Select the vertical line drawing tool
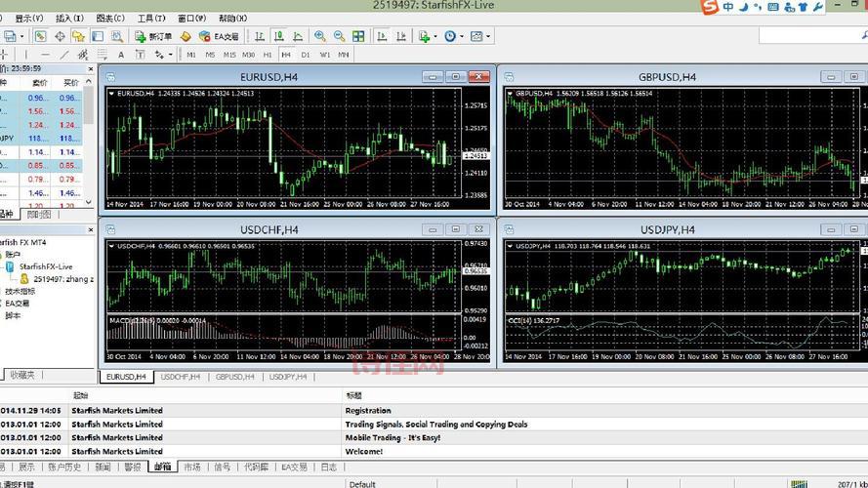The height and width of the screenshot is (488, 868). (x=25, y=55)
